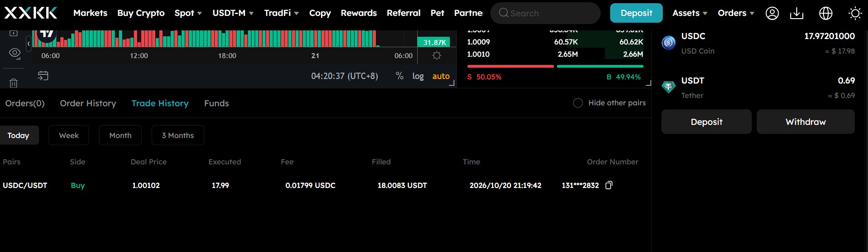Click the download app icon

796,13
